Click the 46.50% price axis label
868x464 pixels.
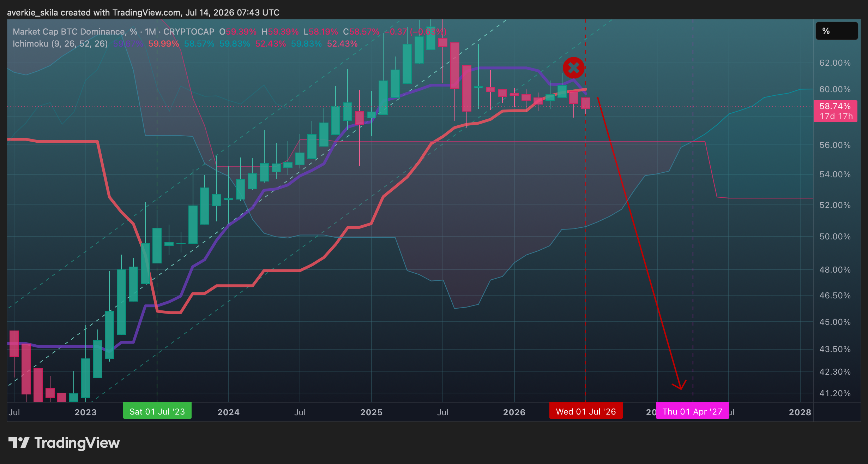tap(835, 296)
